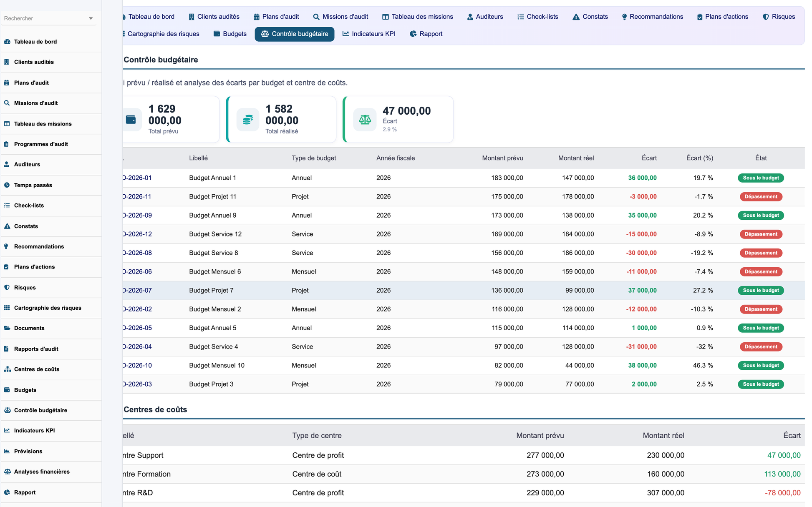The height and width of the screenshot is (507, 812).
Task: Click the Centre de profit cell for R&D row
Action: point(318,493)
